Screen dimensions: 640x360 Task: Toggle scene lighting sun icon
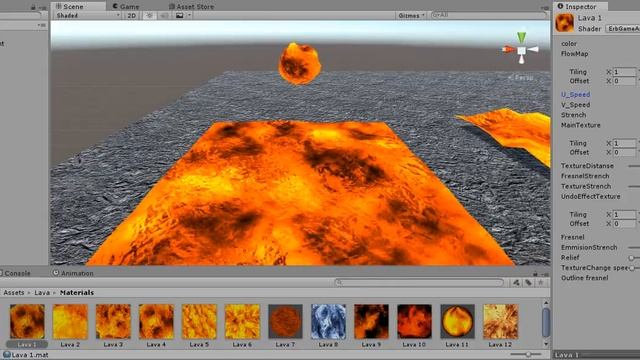[149, 16]
